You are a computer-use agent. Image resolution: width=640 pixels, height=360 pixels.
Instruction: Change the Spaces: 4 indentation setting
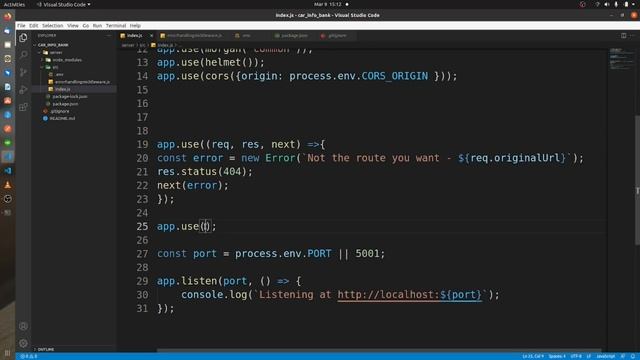point(557,356)
